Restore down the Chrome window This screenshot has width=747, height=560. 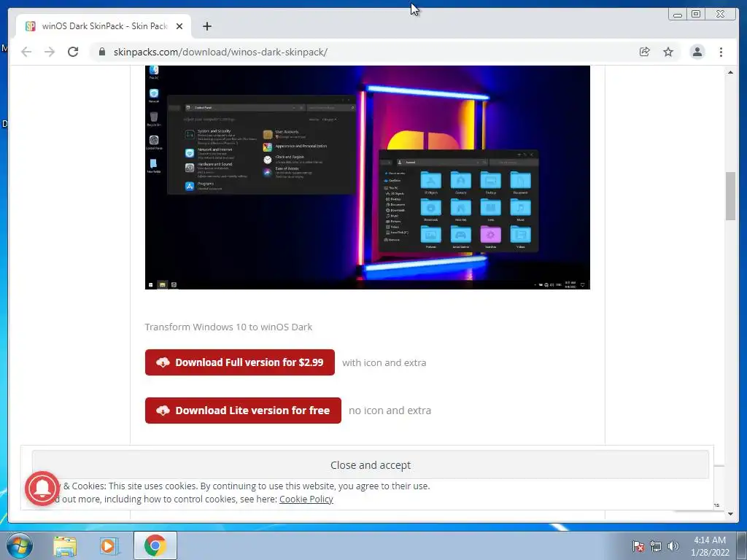[696, 15]
